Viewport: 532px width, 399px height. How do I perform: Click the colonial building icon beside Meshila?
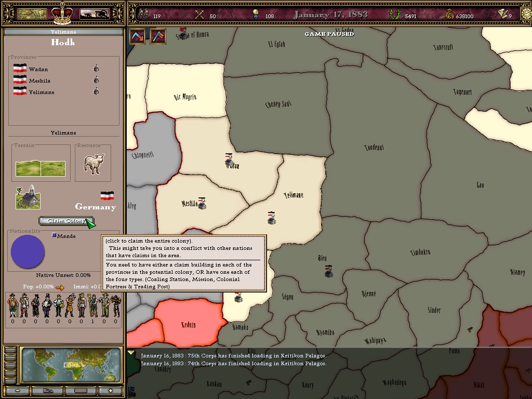96,80
